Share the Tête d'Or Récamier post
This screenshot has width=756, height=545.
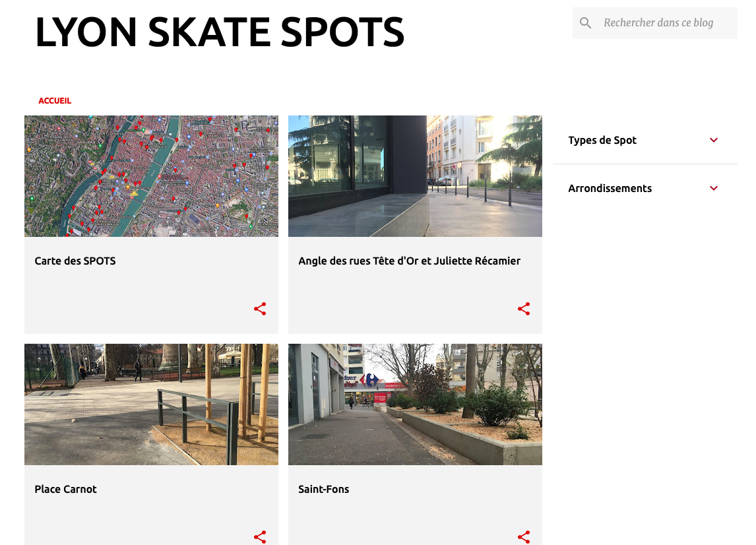(524, 309)
